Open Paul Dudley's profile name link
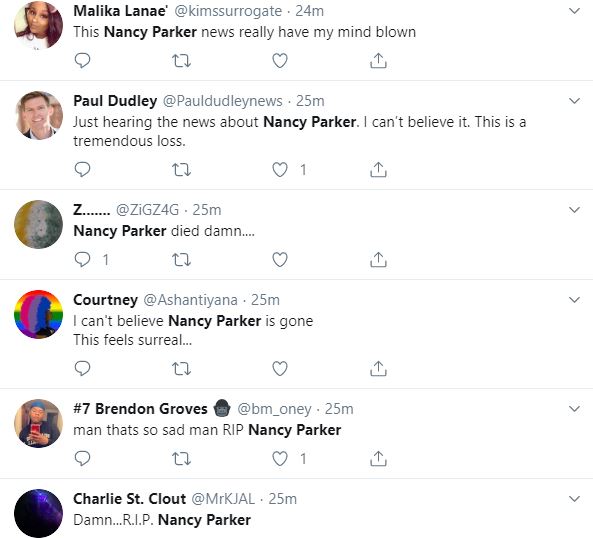Image resolution: width=593 pixels, height=538 pixels. coord(115,101)
